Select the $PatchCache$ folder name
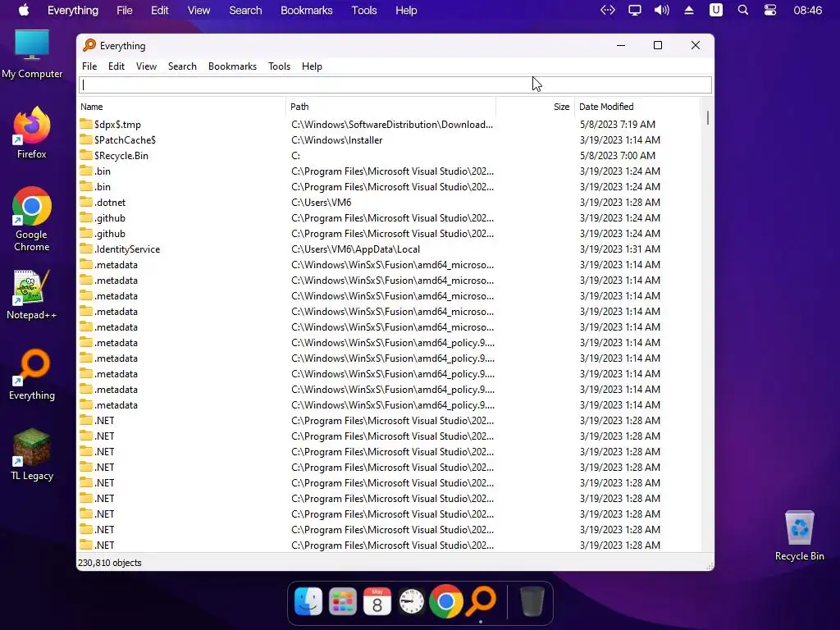 click(125, 139)
